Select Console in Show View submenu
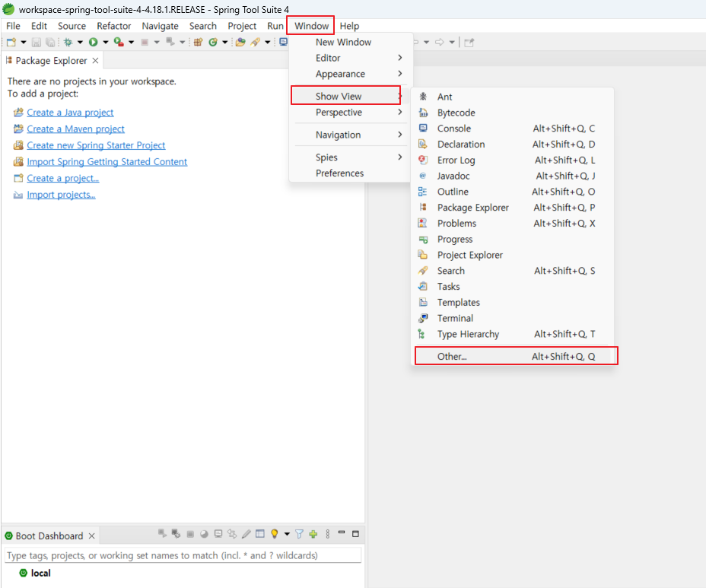The height and width of the screenshot is (588, 706). [x=514, y=129]
